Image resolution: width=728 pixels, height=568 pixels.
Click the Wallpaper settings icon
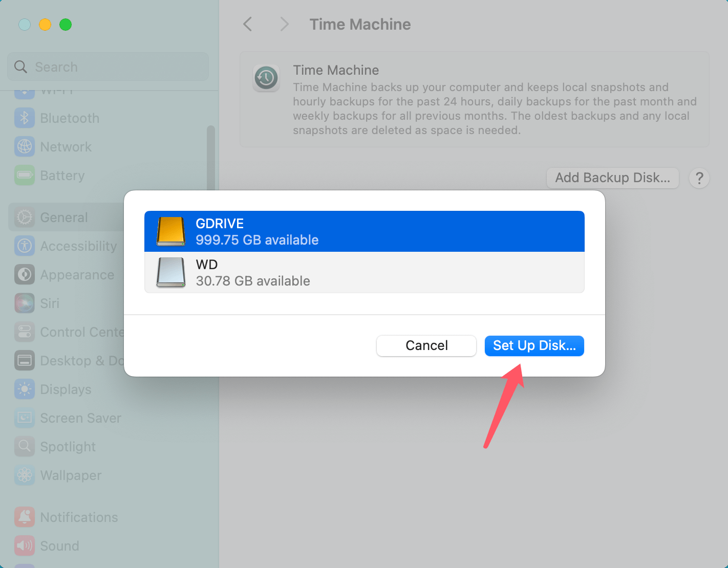[24, 475]
